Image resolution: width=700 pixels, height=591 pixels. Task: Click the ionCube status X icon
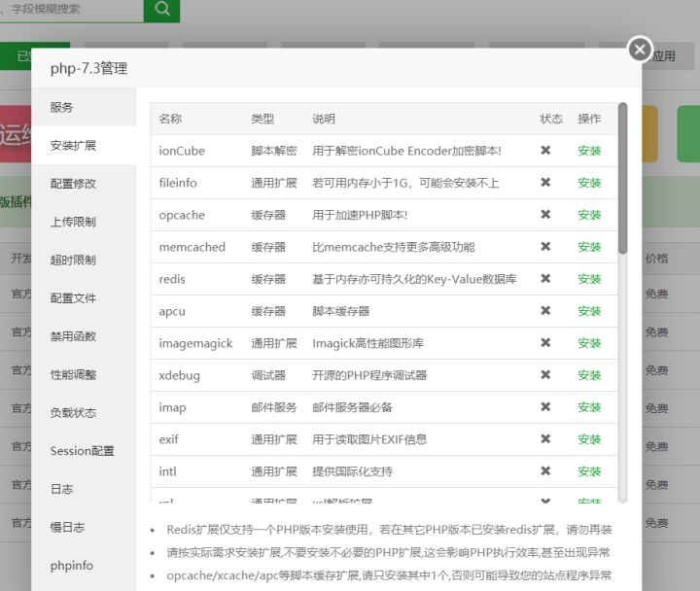[545, 151]
